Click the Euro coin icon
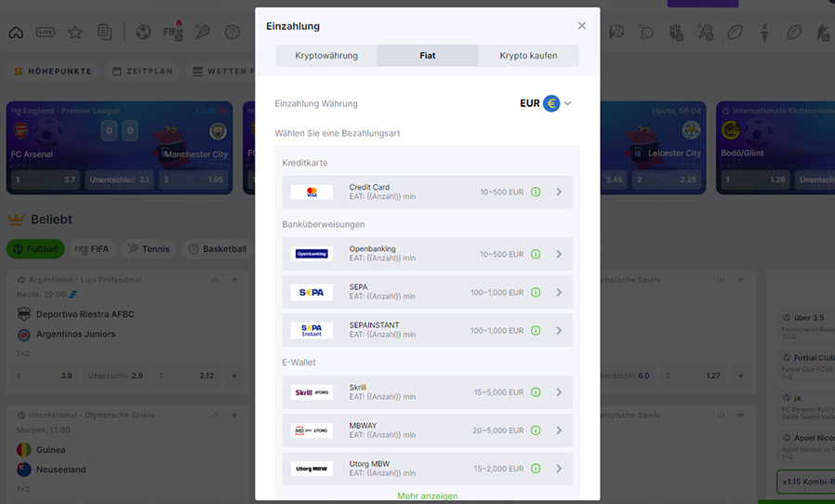 coord(551,103)
